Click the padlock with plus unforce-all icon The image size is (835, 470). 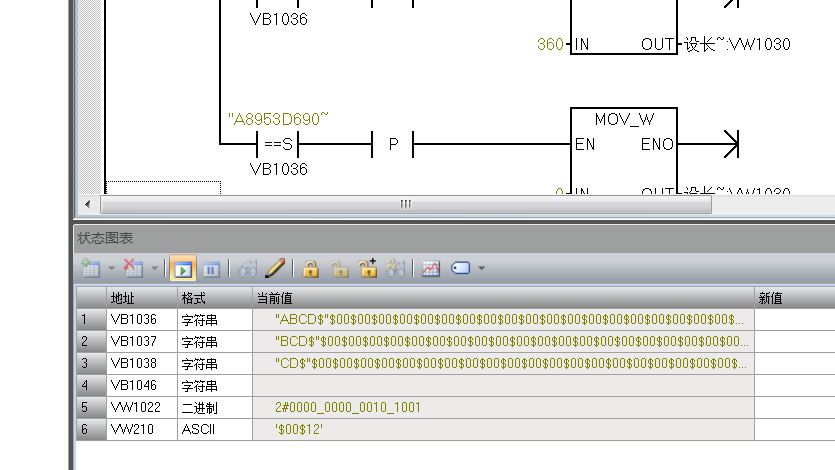(367, 269)
